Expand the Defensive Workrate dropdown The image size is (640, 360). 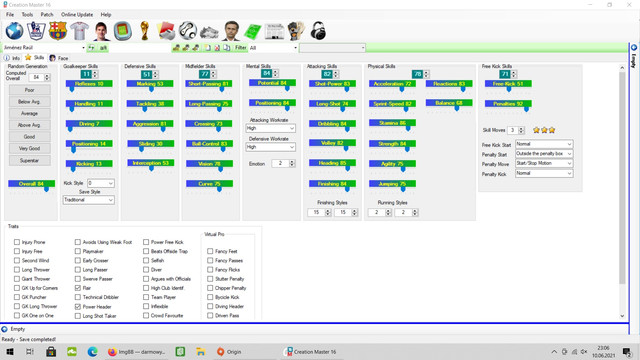click(270, 147)
